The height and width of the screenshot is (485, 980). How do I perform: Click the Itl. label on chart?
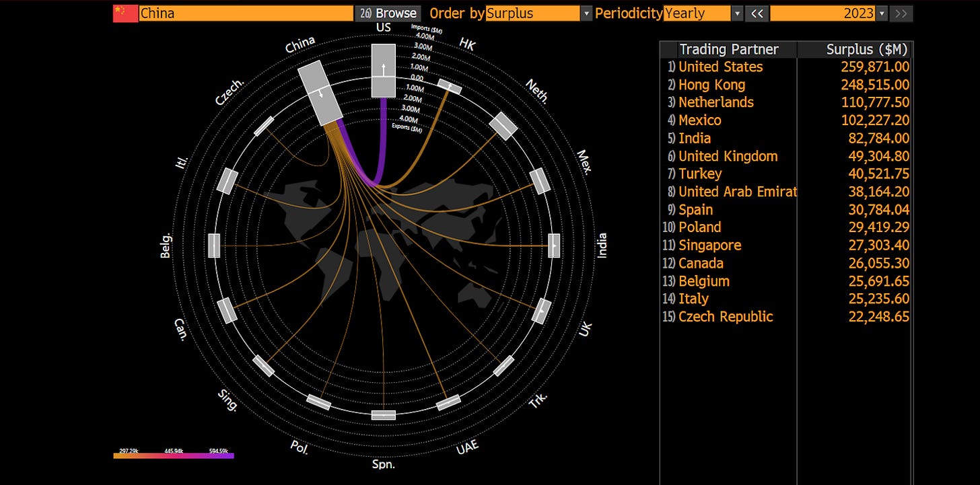(182, 162)
